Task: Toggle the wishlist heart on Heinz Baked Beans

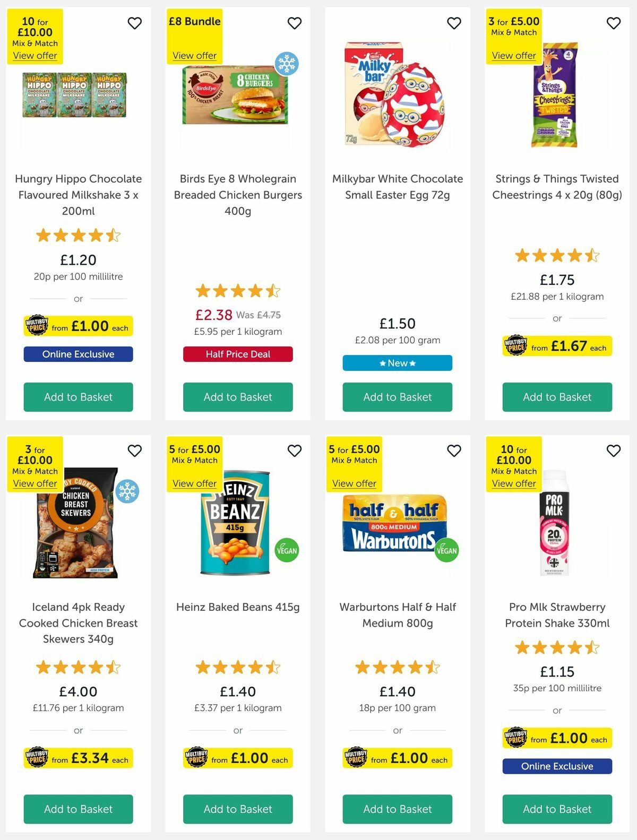Action: (295, 450)
